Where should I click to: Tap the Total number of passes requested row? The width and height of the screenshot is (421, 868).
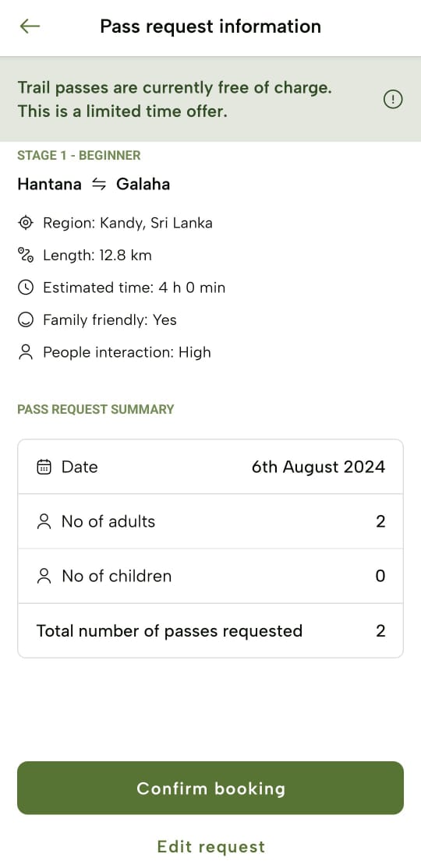[x=210, y=630]
